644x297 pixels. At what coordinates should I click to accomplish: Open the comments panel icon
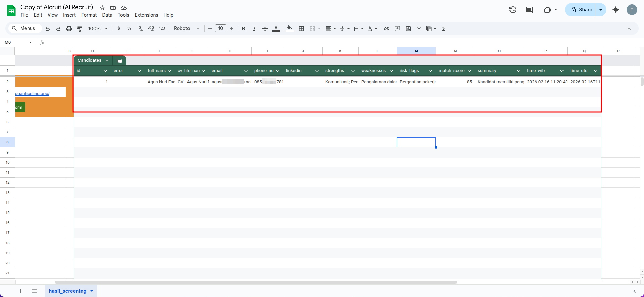pyautogui.click(x=529, y=10)
